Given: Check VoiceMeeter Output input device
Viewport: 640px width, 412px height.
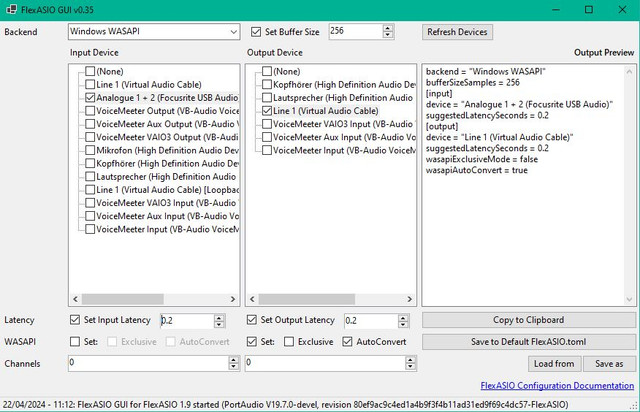Looking at the screenshot, I should click(90, 111).
